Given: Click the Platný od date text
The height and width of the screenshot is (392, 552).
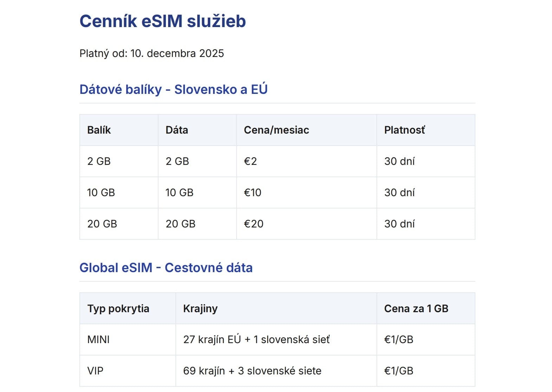Looking at the screenshot, I should 152,53.
